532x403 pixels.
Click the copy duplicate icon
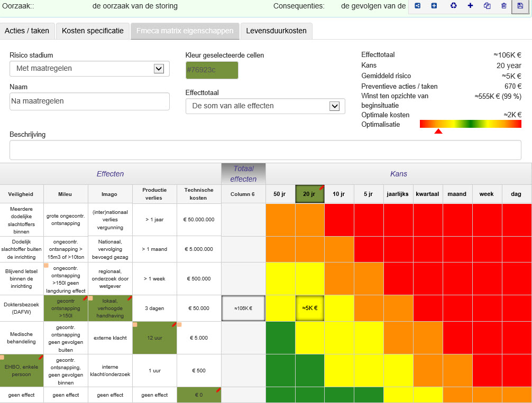coord(487,6)
